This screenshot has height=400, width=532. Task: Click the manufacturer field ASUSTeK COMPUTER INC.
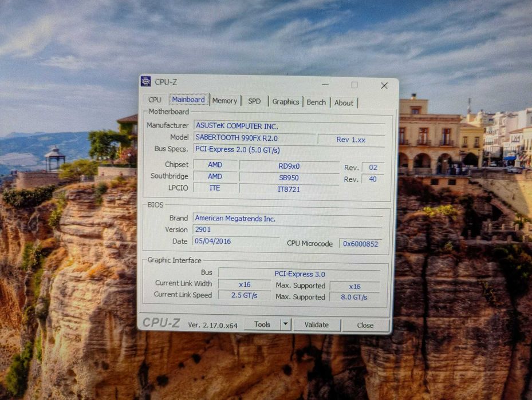click(x=289, y=126)
